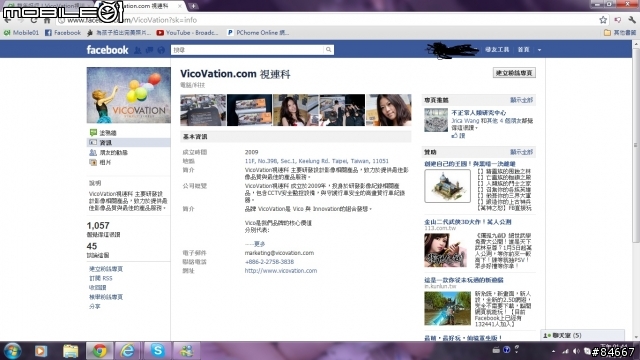This screenshot has width=640, height=360.
Task: Click the magnifier search icon in Facebook search box
Action: pos(328,50)
